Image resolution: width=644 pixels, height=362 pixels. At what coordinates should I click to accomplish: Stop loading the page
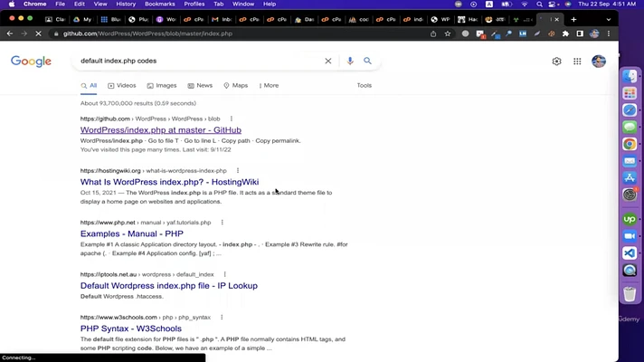[39, 33]
